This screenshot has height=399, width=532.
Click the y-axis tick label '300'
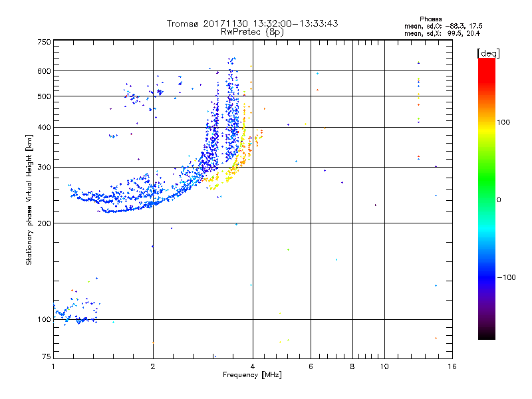(44, 168)
